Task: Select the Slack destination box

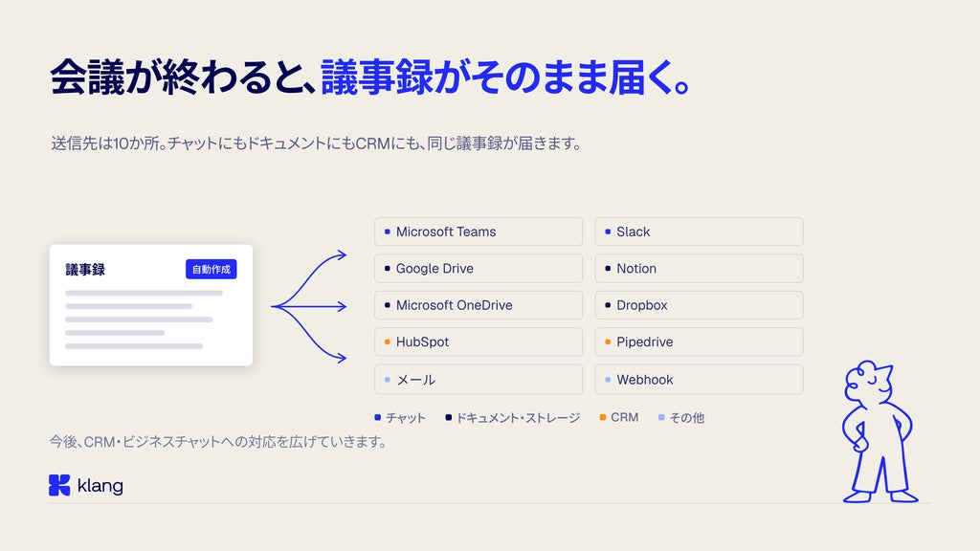Action: tap(699, 231)
